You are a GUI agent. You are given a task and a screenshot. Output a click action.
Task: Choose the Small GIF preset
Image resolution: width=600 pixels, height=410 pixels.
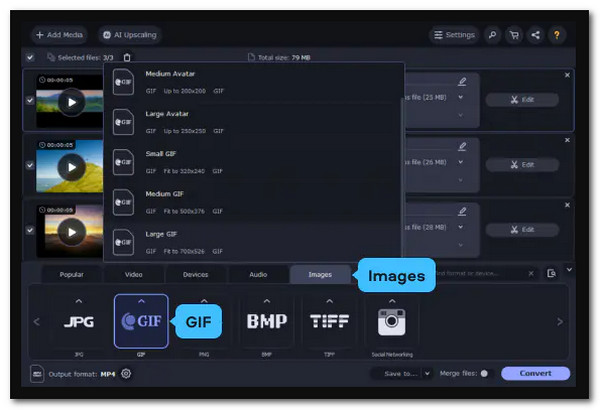pos(253,162)
